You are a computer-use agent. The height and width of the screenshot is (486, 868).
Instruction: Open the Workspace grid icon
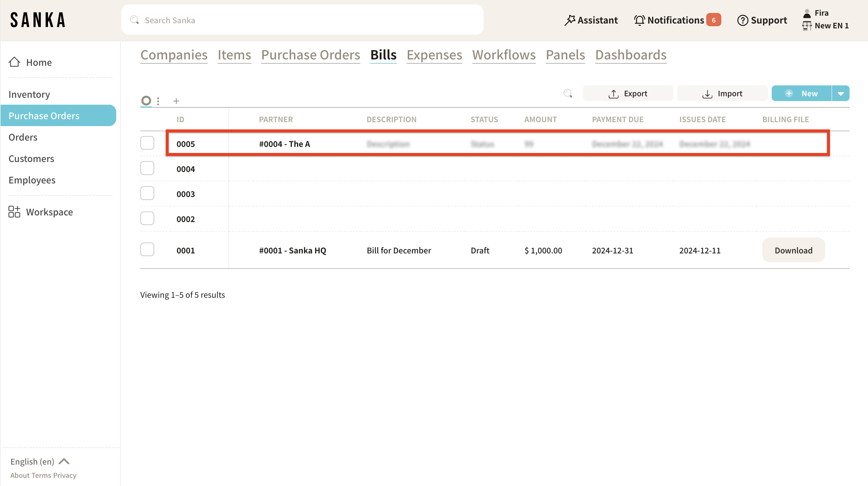click(x=14, y=212)
